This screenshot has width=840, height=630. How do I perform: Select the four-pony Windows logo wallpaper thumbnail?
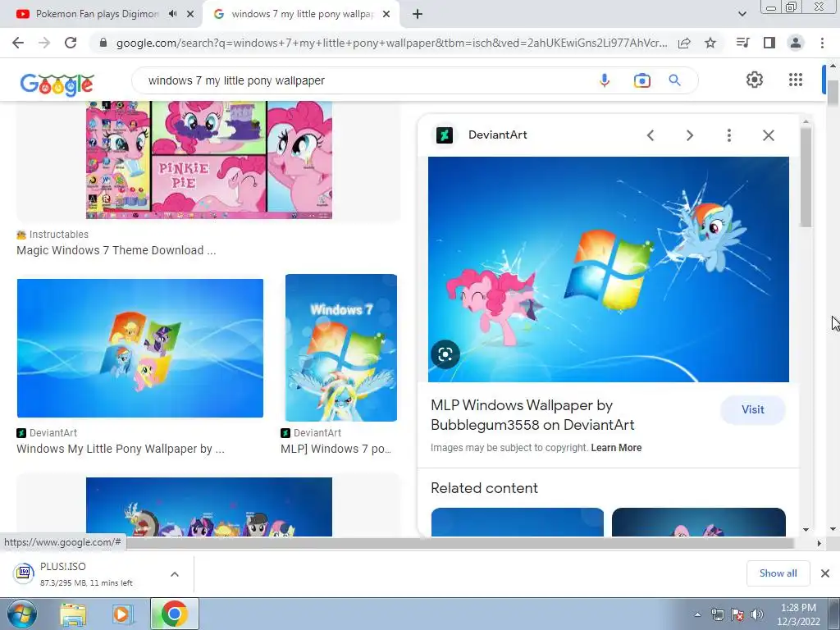139,348
